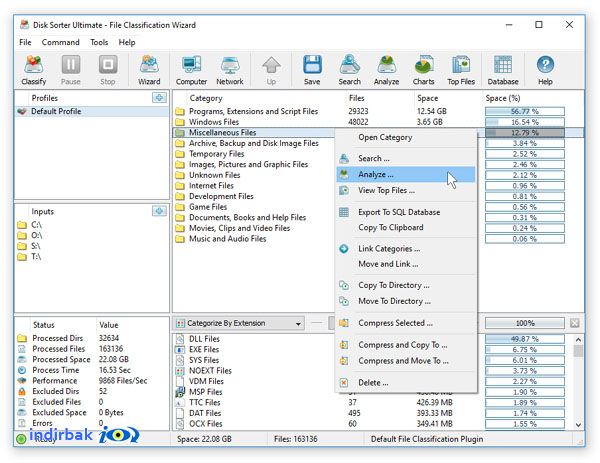Click the Stop toolbar icon
The width and height of the screenshot is (600, 463).
(108, 70)
